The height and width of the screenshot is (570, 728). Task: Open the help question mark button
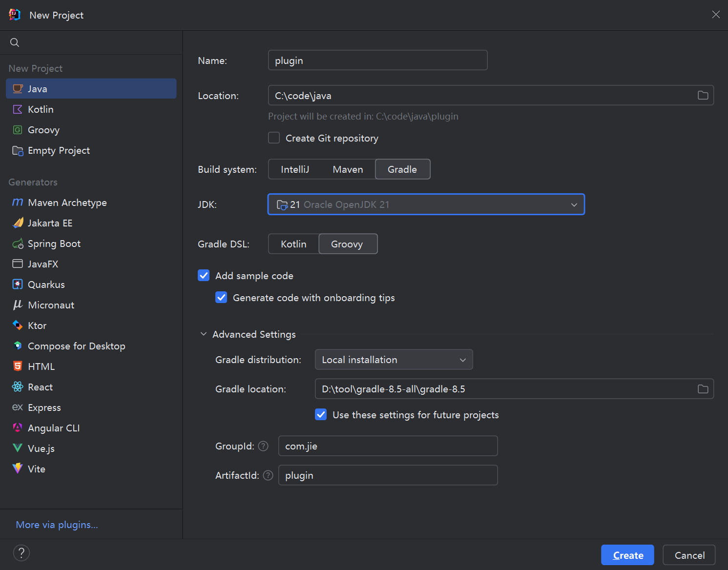pyautogui.click(x=21, y=553)
